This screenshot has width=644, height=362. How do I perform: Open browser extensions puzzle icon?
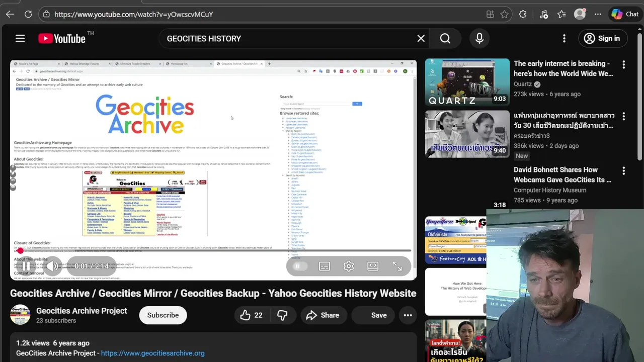(x=523, y=14)
